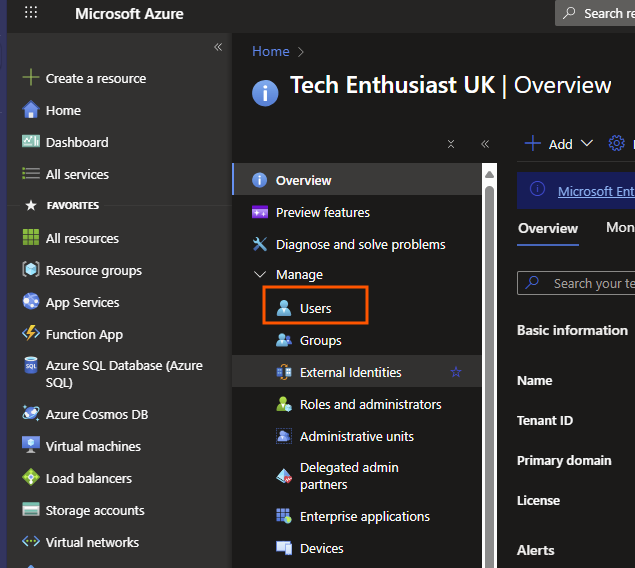
Task: Open Enterprise applications page
Action: point(357,516)
